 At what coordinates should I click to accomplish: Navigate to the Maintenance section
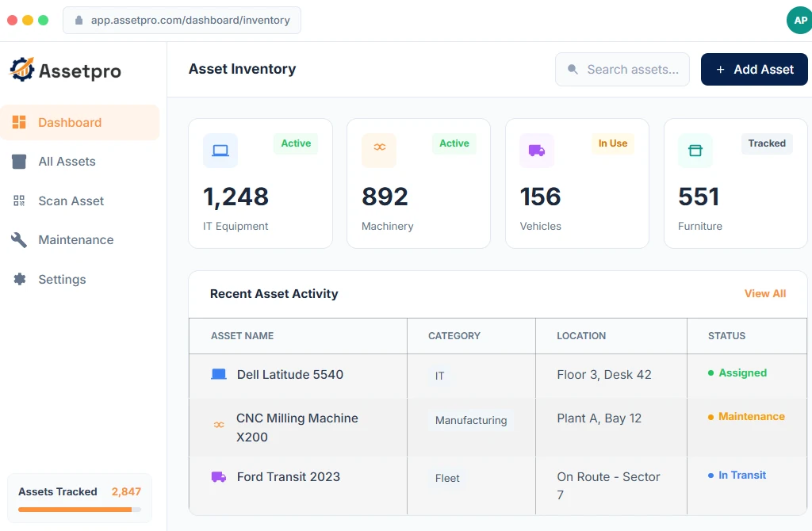coord(75,240)
